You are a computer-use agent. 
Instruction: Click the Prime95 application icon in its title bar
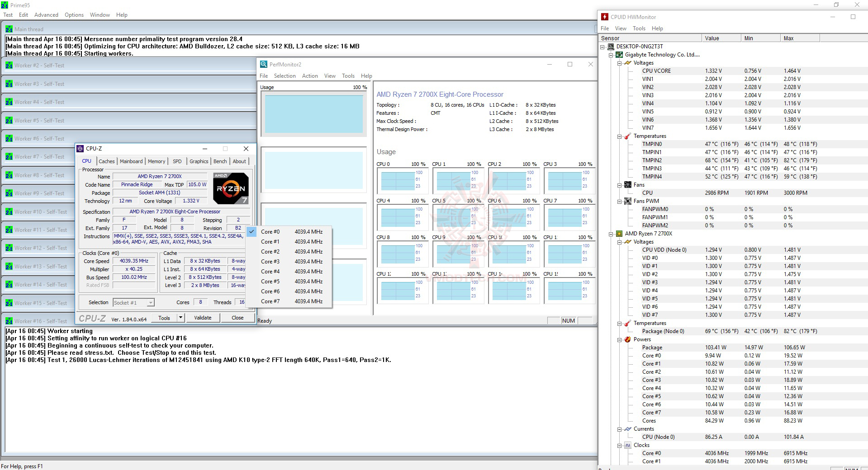click(x=5, y=5)
